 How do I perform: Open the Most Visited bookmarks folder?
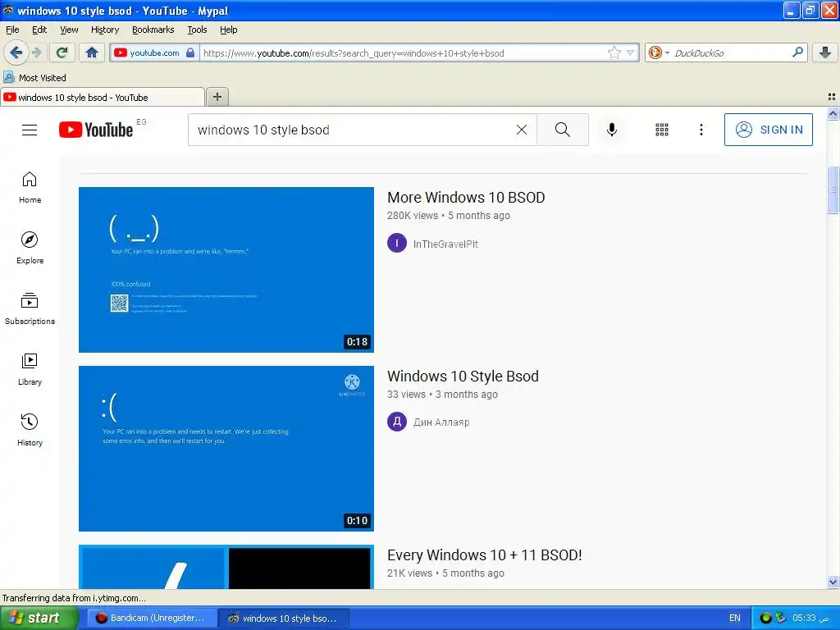[x=34, y=78]
